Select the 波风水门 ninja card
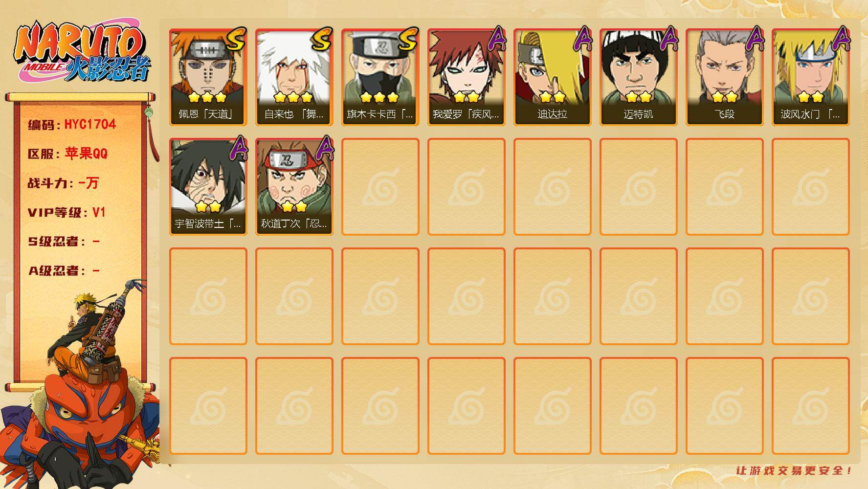 pyautogui.click(x=810, y=77)
